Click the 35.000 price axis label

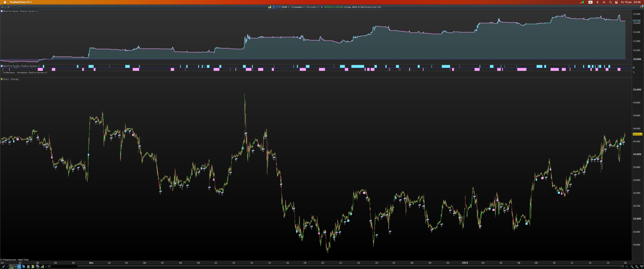click(637, 90)
